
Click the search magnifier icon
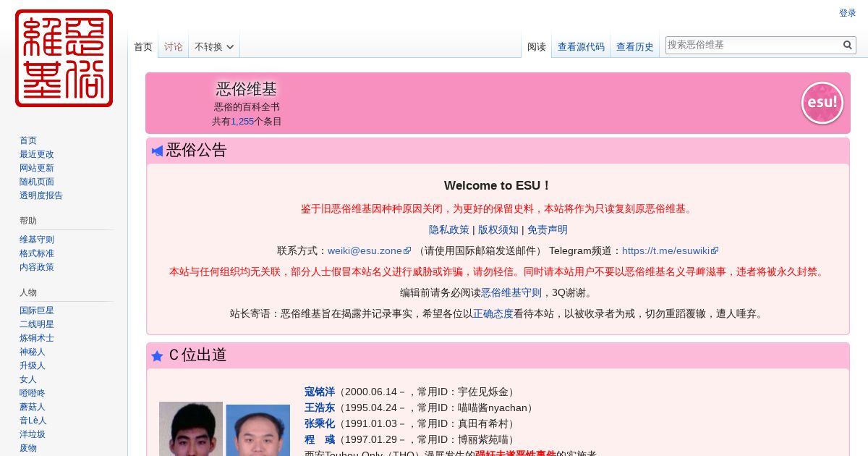848,45
